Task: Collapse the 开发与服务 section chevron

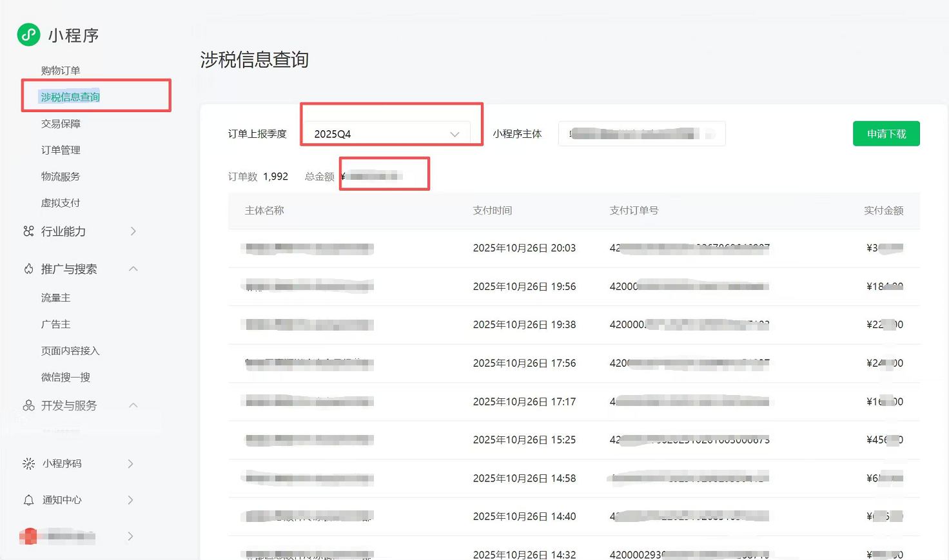Action: coord(133,405)
